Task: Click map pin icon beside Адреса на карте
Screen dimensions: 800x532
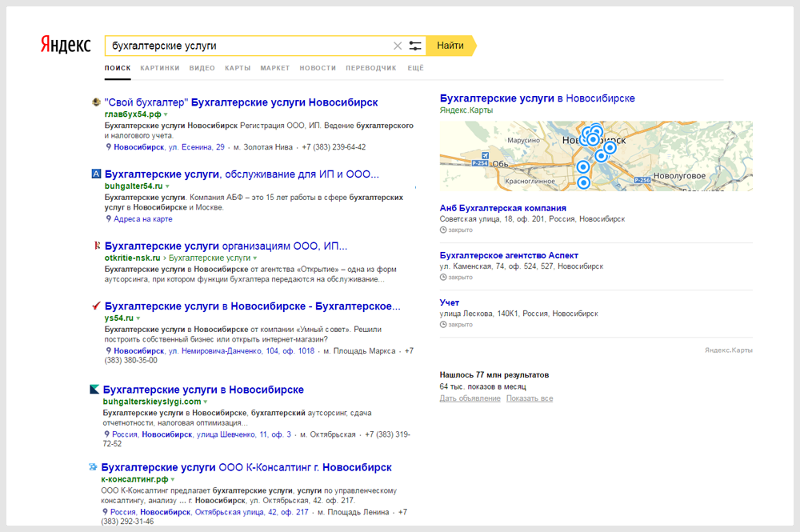Action: pos(108,219)
